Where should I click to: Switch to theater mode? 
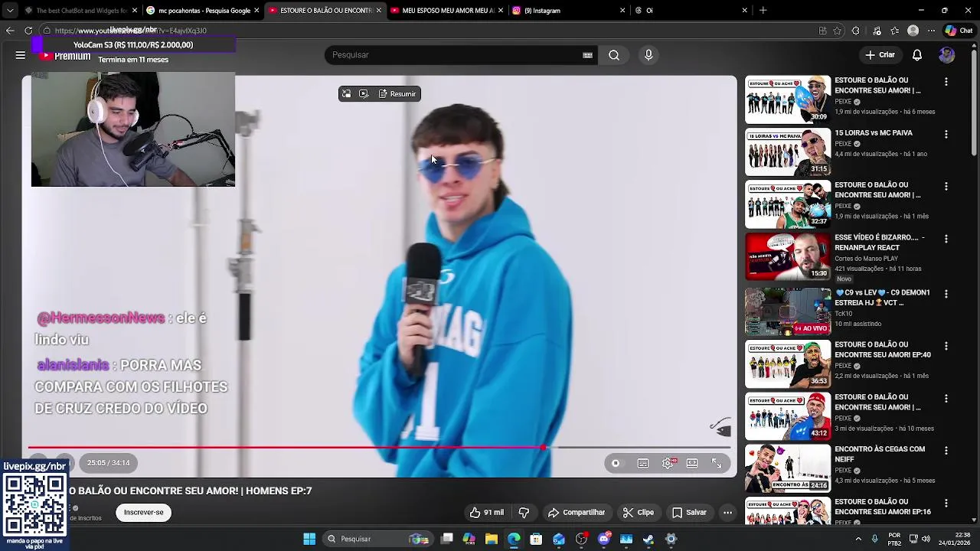click(x=692, y=463)
